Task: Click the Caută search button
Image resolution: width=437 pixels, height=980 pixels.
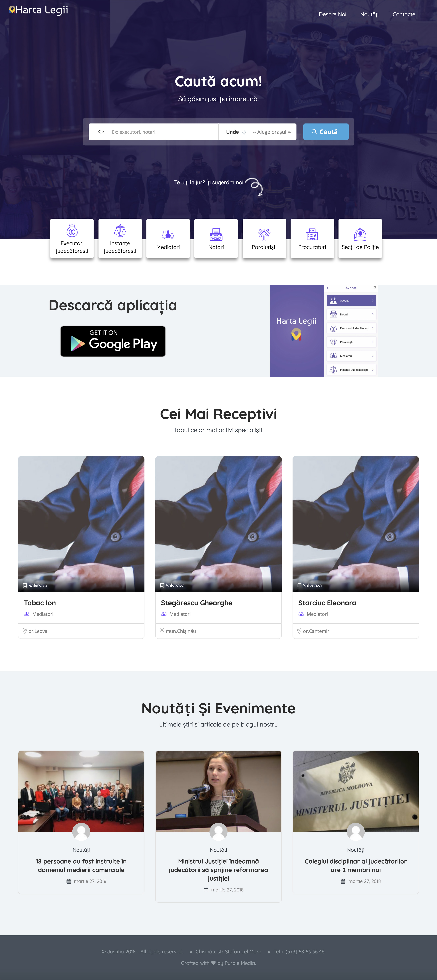Action: tap(326, 132)
